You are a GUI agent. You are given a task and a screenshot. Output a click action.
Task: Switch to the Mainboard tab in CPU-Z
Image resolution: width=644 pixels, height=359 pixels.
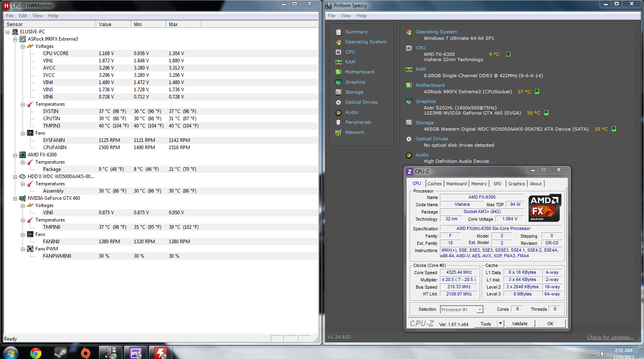[456, 184]
